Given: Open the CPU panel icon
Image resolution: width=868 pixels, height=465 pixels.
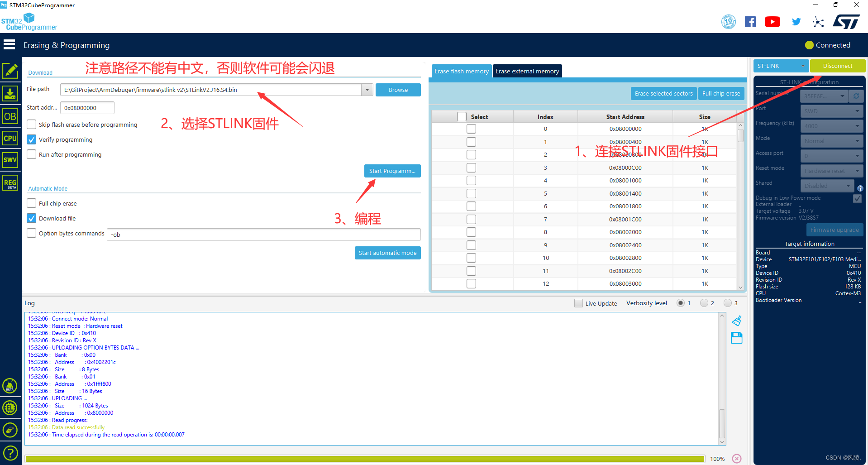Looking at the screenshot, I should (10, 138).
